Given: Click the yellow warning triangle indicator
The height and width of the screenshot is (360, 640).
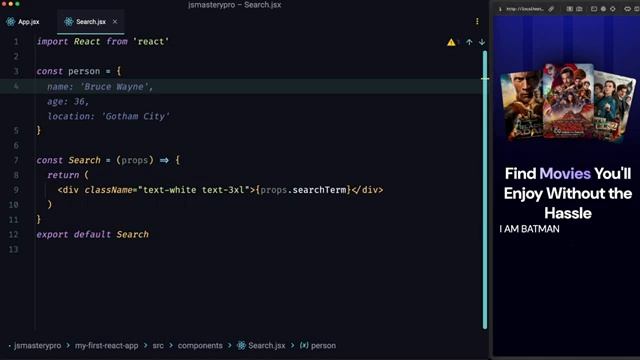Looking at the screenshot, I should tap(451, 42).
